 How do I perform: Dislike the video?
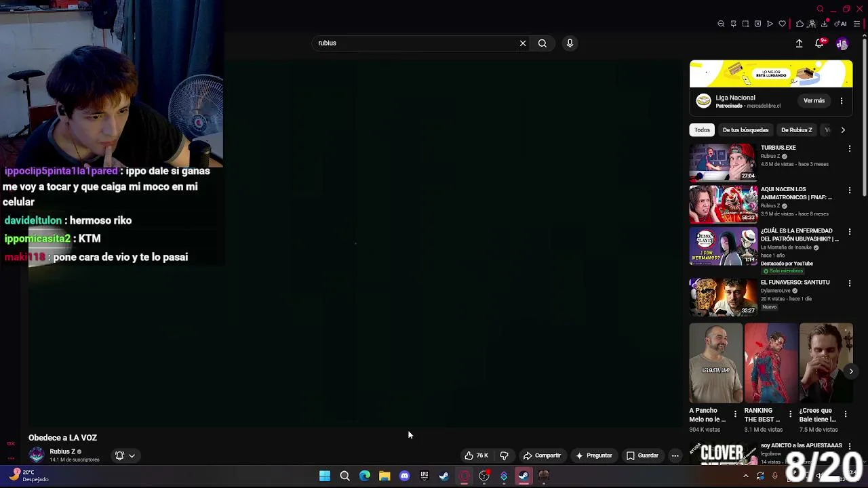pos(504,455)
